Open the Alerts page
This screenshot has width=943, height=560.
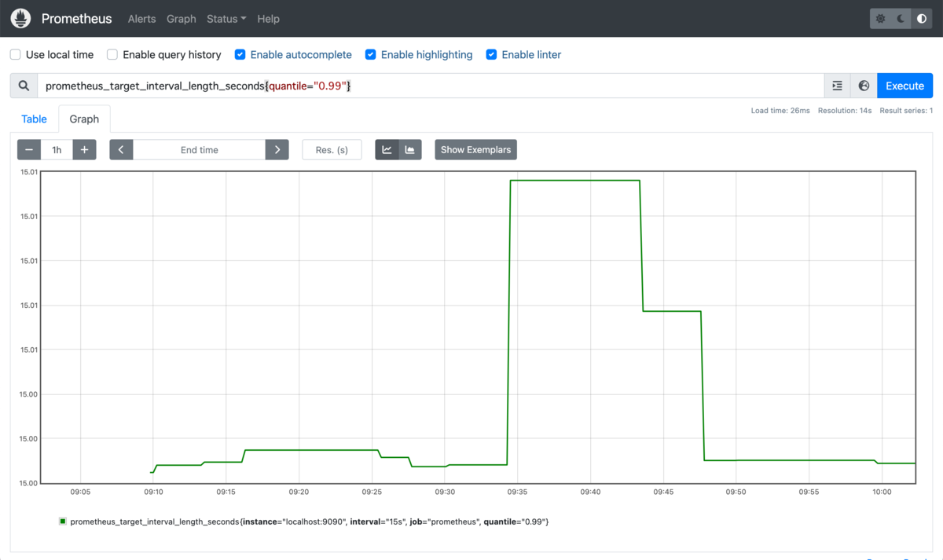(142, 19)
